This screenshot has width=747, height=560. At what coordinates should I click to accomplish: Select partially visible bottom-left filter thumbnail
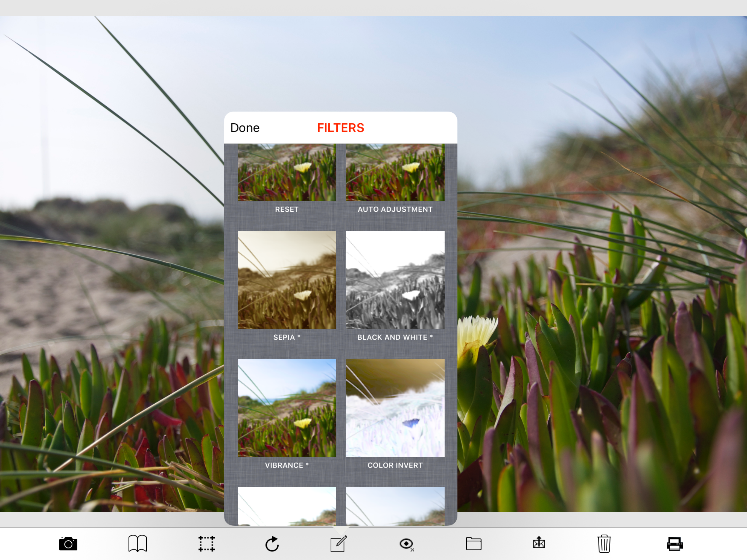coord(287,506)
